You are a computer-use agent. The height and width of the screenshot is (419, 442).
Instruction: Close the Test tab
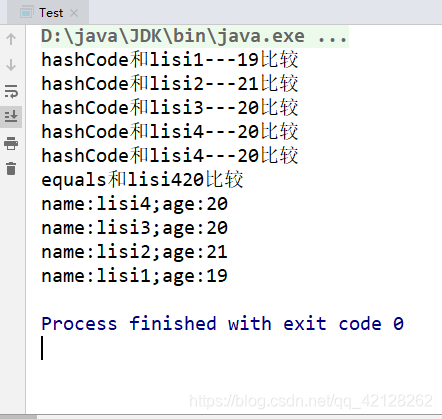pos(74,13)
